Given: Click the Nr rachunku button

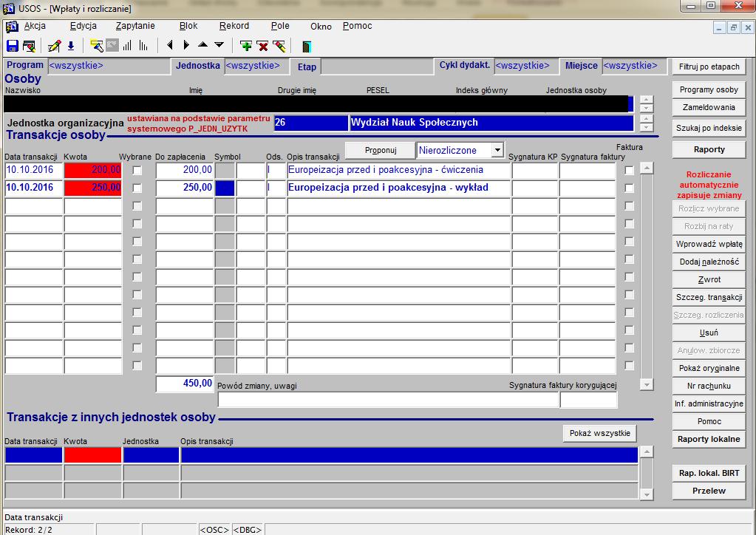Looking at the screenshot, I should coord(709,386).
